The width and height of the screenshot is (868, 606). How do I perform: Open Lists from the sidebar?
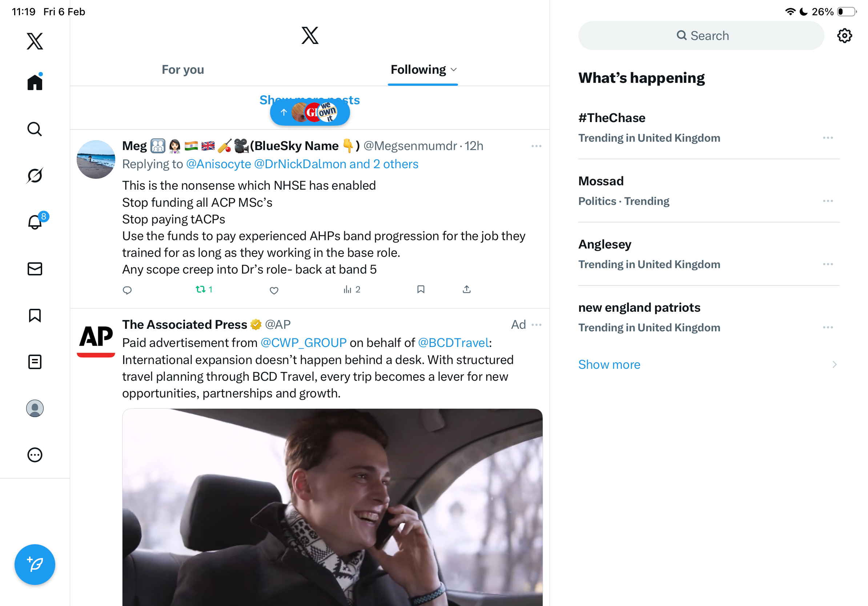click(x=35, y=361)
